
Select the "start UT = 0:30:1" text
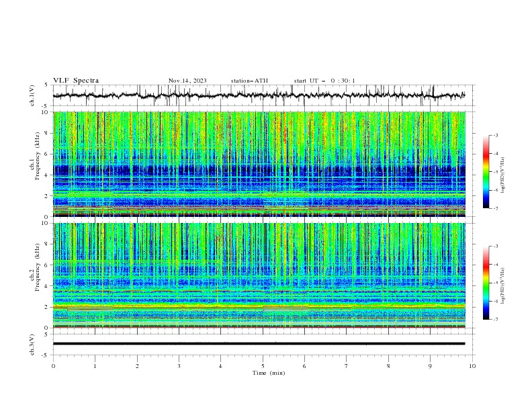pyautogui.click(x=324, y=81)
